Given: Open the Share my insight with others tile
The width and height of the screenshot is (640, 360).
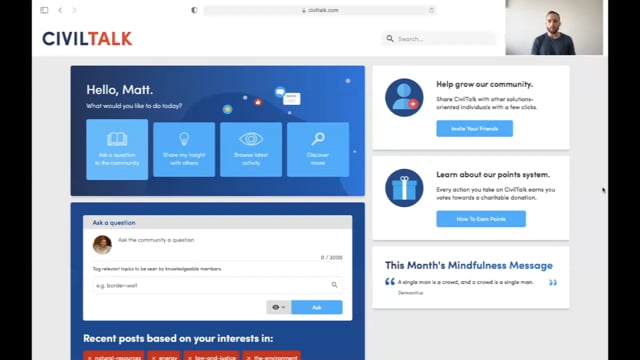Looking at the screenshot, I should coord(184,149).
